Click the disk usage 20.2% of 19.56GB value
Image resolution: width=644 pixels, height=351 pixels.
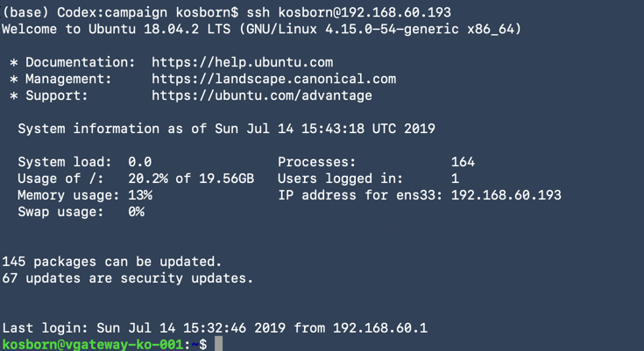190,179
